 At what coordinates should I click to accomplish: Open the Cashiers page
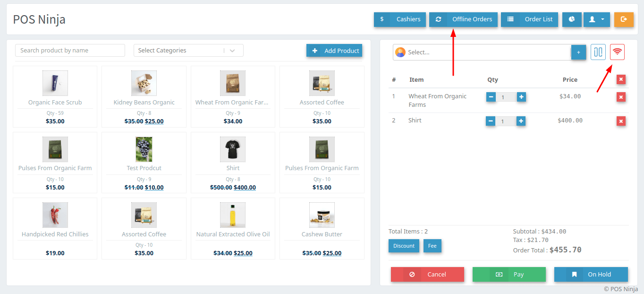point(400,19)
